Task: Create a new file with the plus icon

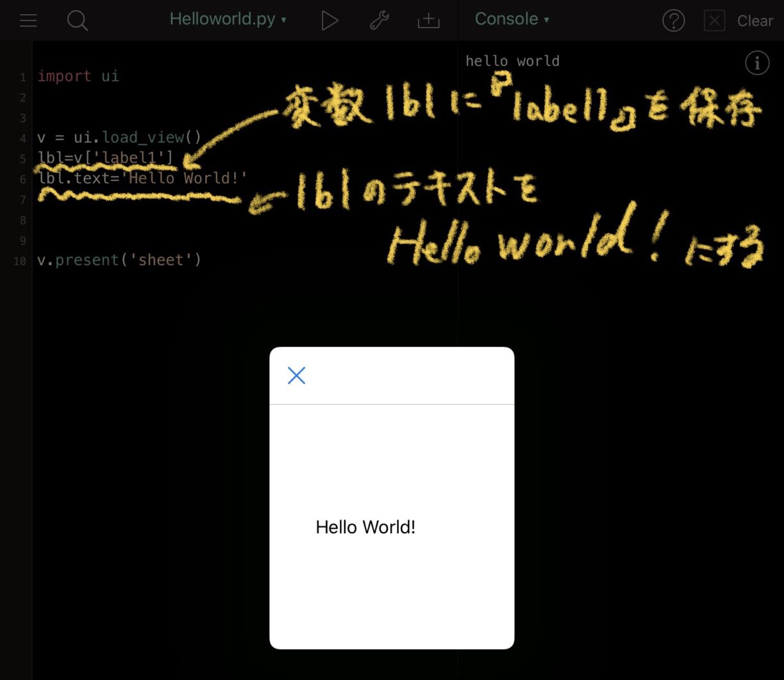Action: coord(428,20)
